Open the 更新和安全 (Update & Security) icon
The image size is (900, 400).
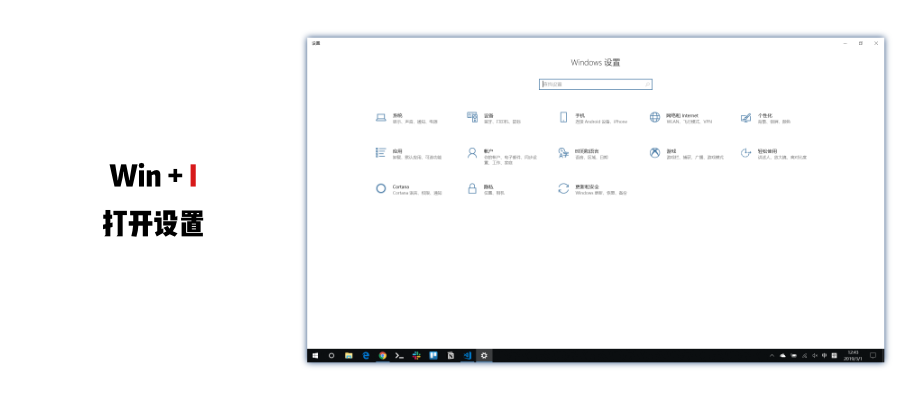[563, 188]
